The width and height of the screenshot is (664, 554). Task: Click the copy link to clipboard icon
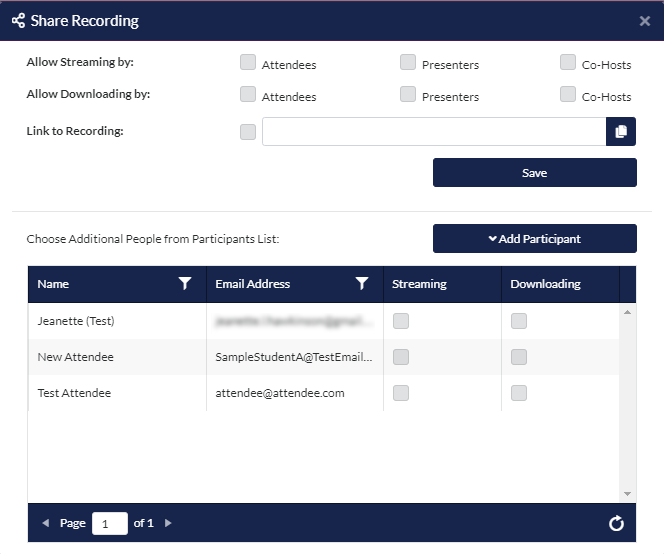pyautogui.click(x=621, y=132)
